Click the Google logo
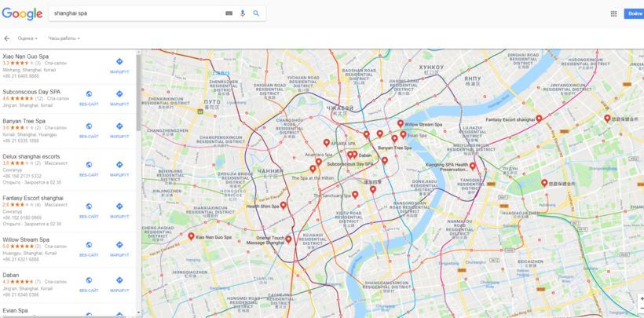Screen dimensions: 644x318 22,14
